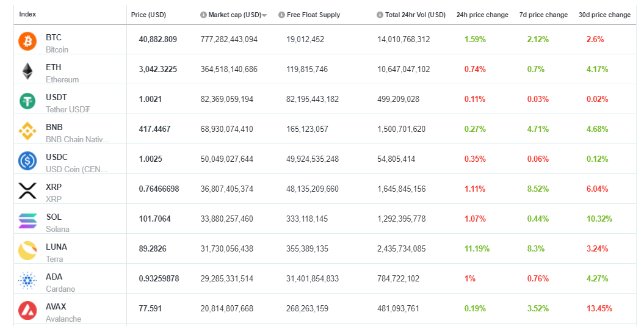Select LUNA price 89.2826
The height and width of the screenshot is (326, 644).
[153, 249]
